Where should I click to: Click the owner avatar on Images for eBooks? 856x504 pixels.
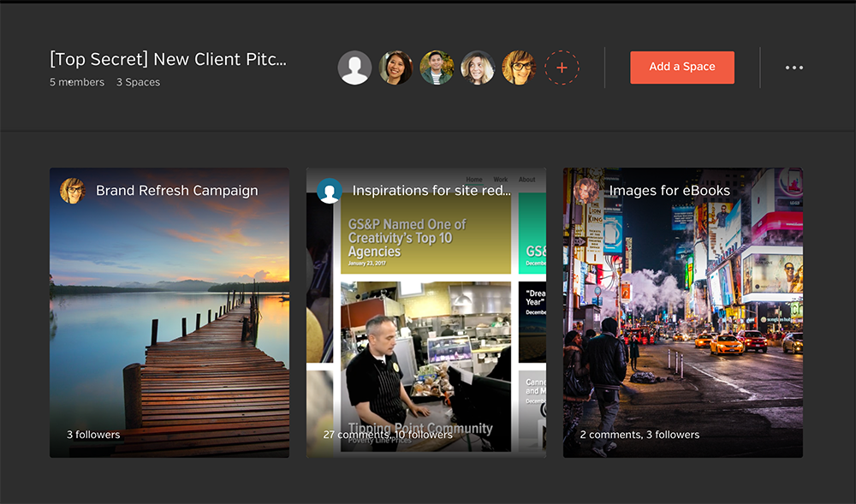(x=586, y=191)
